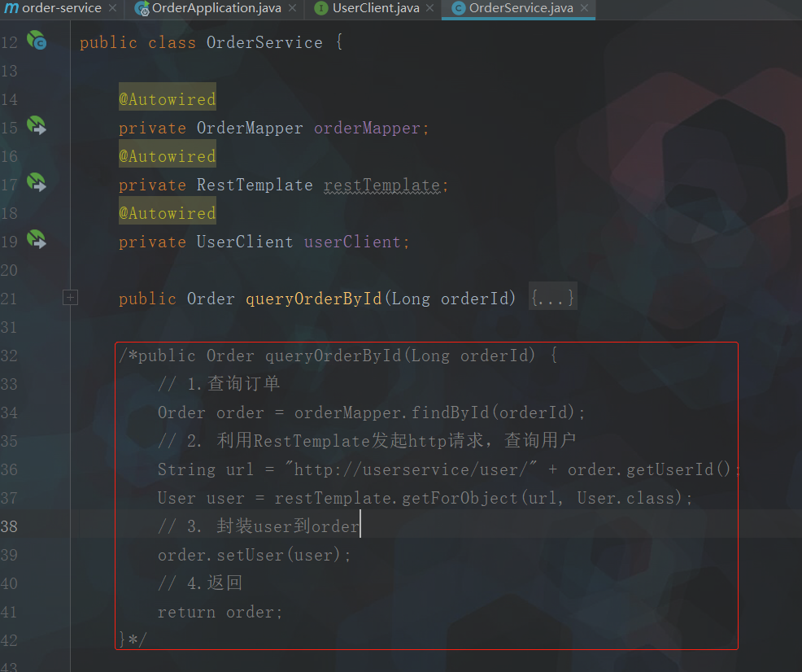Click the commented order.setUser(user) line

coord(255,555)
